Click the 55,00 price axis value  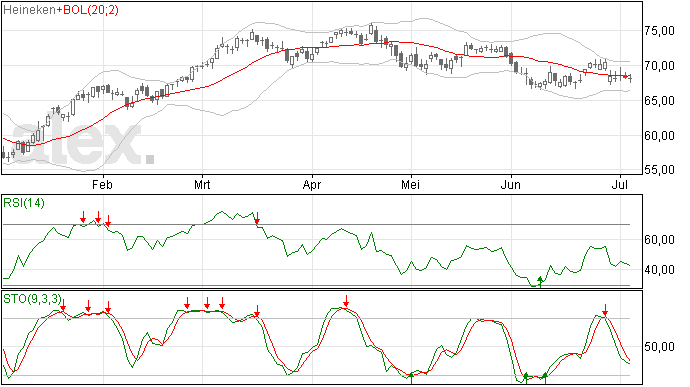(659, 170)
